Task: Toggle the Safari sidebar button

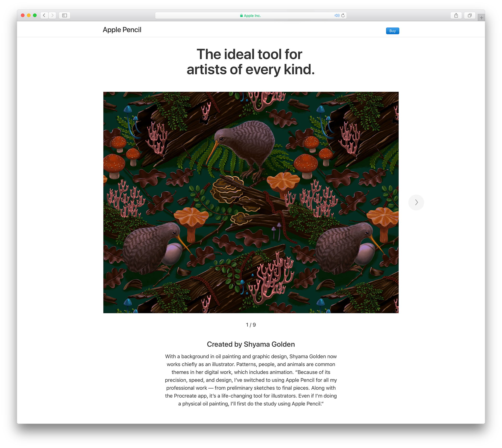Action: 65,15
